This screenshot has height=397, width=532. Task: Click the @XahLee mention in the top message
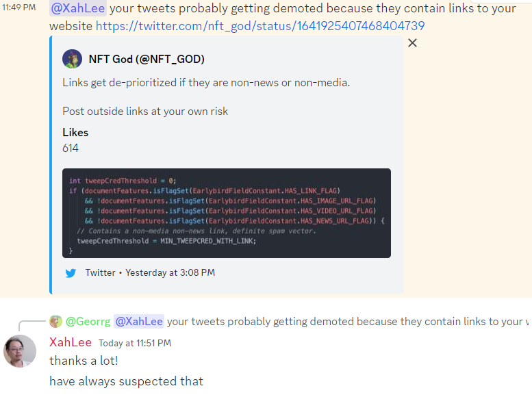click(x=78, y=9)
